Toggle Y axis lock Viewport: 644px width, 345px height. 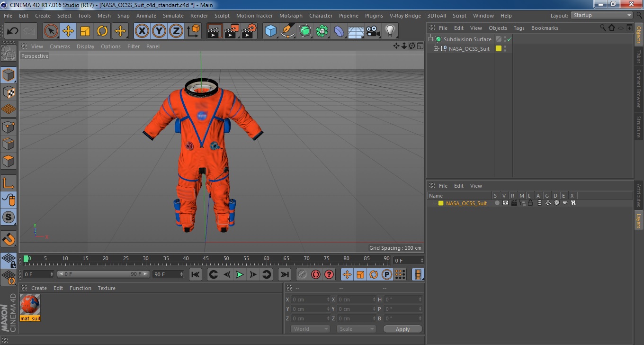pyautogui.click(x=159, y=31)
